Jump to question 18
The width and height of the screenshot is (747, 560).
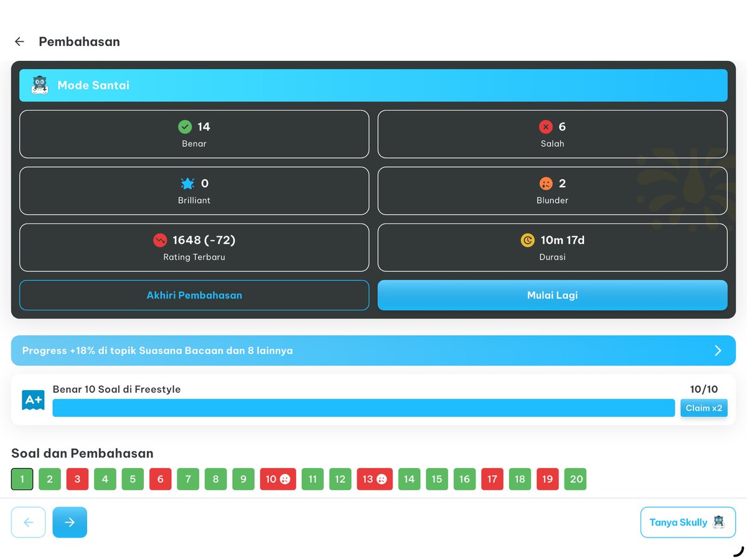pyautogui.click(x=520, y=479)
